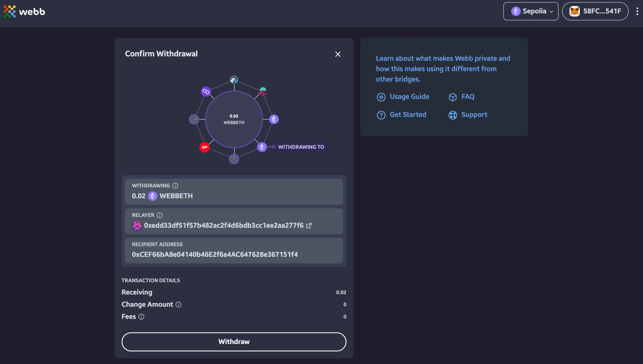
Task: Open the 58FC...541F wallet account button
Action: [x=595, y=11]
